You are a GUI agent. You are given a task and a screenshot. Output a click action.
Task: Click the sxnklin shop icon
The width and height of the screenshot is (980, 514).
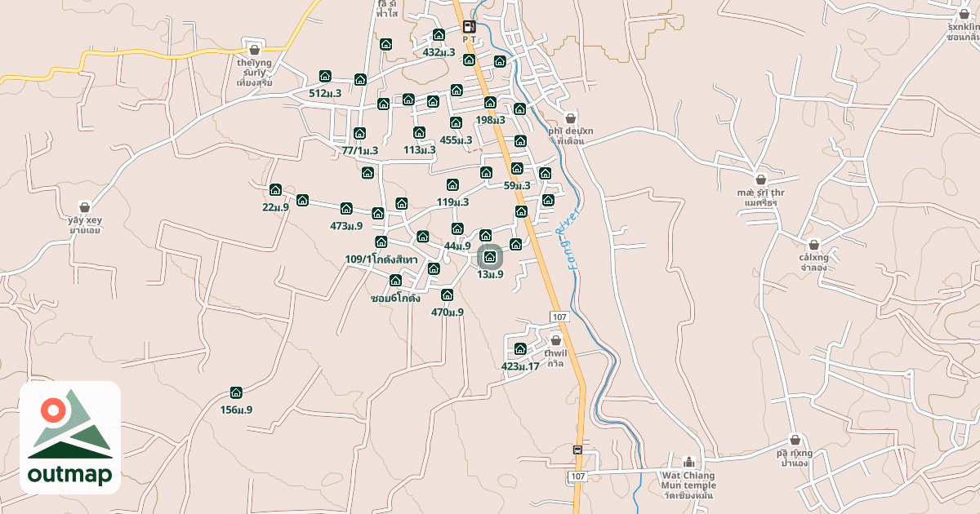tap(964, 13)
